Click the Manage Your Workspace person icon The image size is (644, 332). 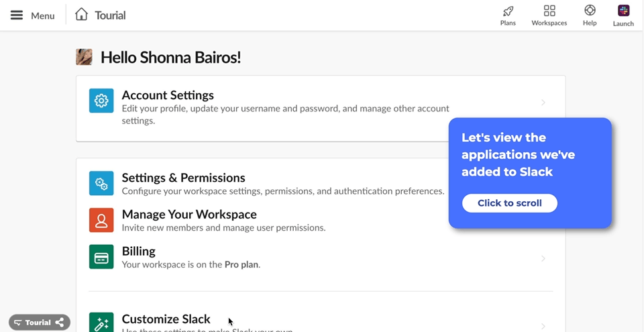[101, 220]
